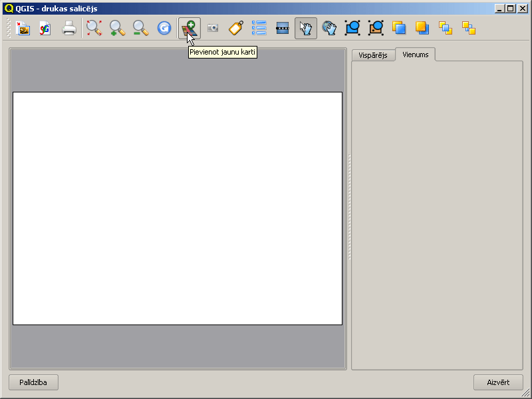Screen dimensions: 532x399
Task: Open help with the Palīdzība button
Action: pyautogui.click(x=33, y=382)
